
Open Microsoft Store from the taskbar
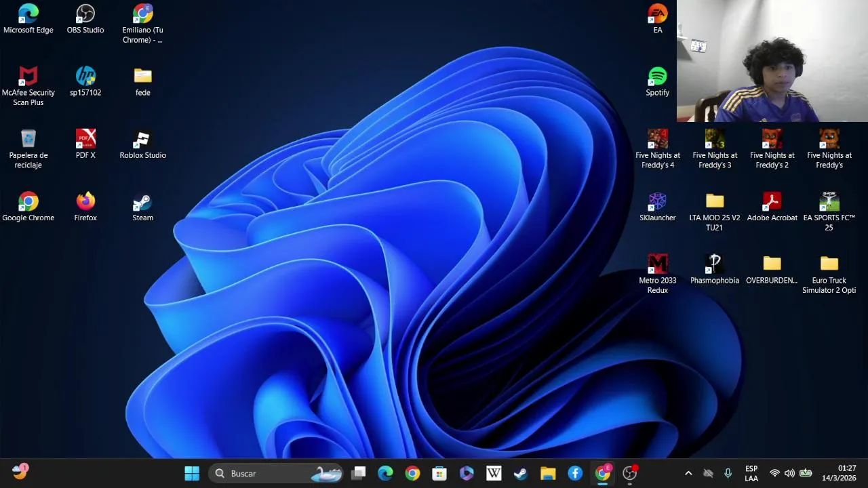coord(439,473)
